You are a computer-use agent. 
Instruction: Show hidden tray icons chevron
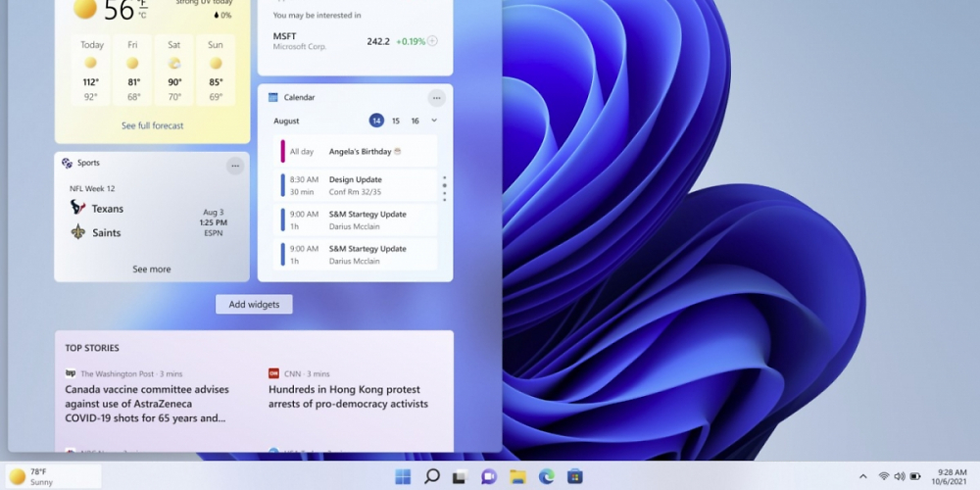pos(863,476)
